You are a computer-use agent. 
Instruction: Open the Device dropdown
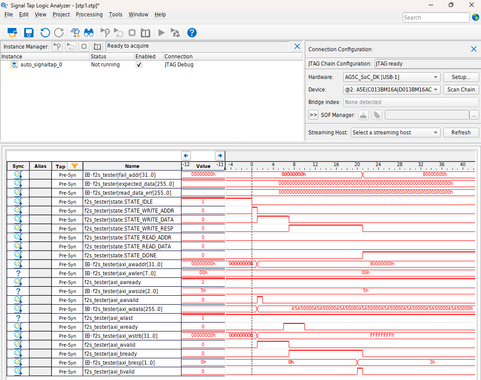click(392, 90)
